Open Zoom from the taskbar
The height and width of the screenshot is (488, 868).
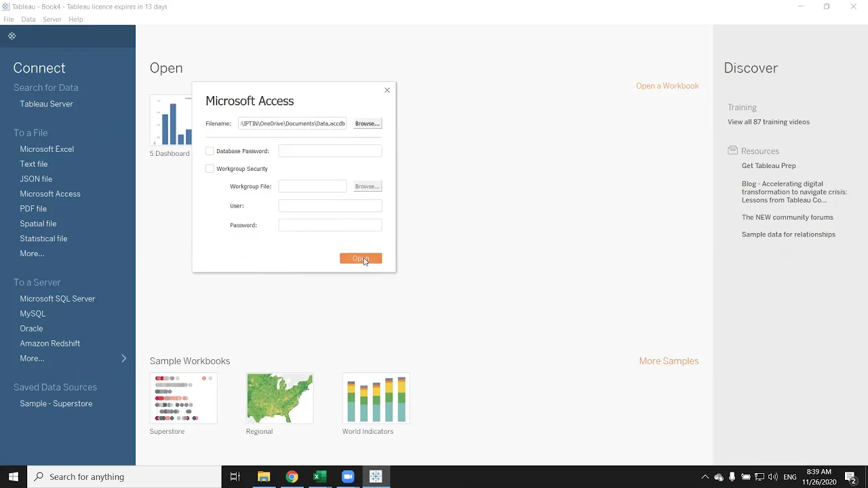[348, 476]
